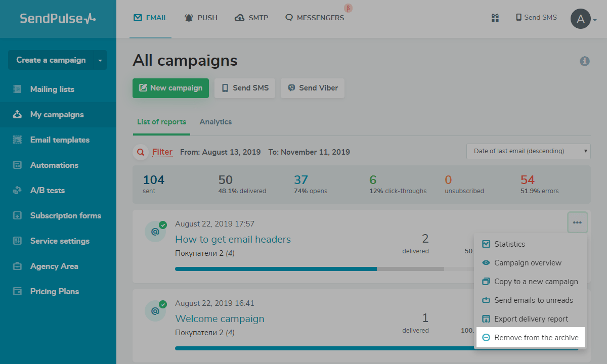The width and height of the screenshot is (607, 364).
Task: Click the Automations sidebar icon
Action: 18,165
